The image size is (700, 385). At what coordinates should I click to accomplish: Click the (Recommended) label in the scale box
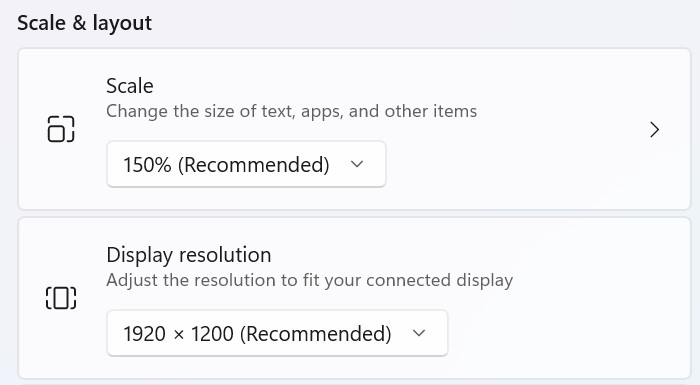click(254, 165)
